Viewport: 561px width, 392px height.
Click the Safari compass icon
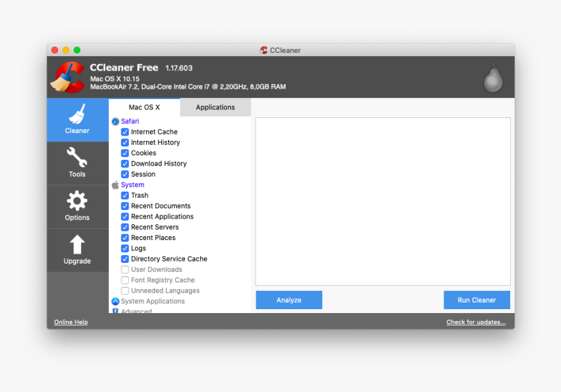click(115, 121)
